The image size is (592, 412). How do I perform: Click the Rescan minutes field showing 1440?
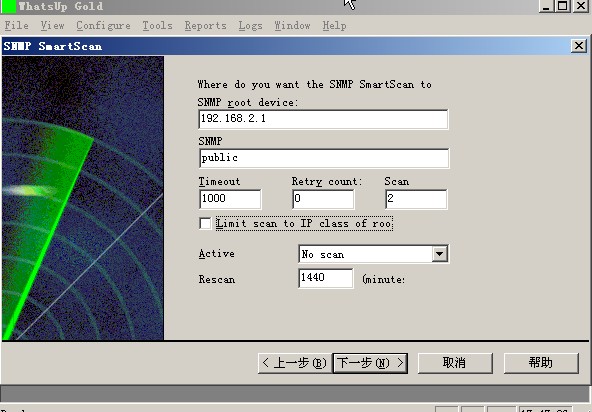coord(325,278)
